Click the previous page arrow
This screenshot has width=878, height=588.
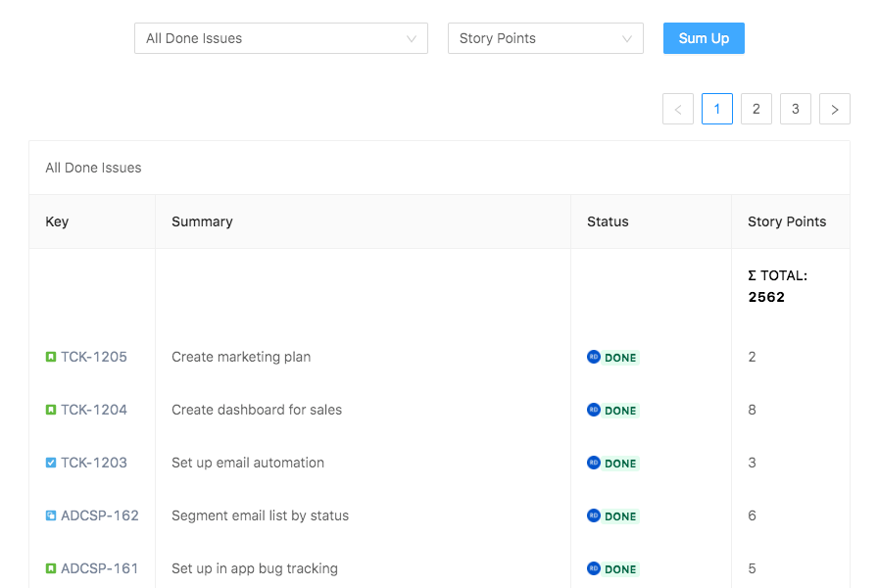pyautogui.click(x=678, y=109)
